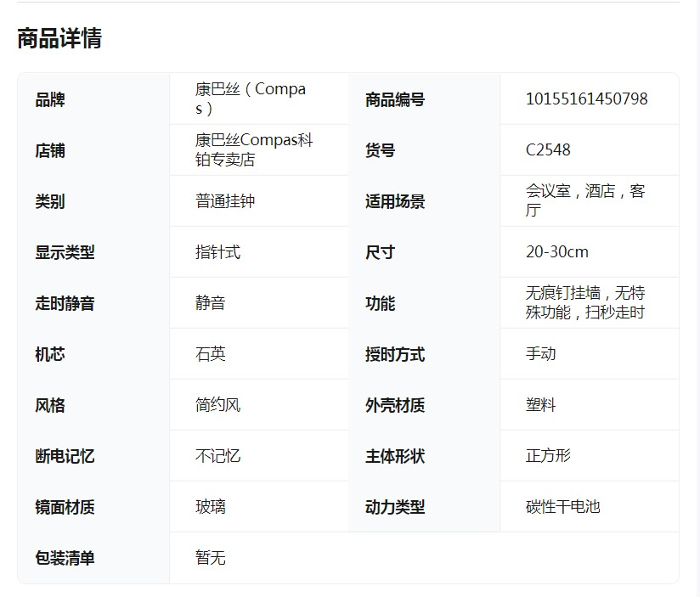Open the 康巴丝Compas科铂专卖店 store link
Viewport: 700px width, 597px height.
(253, 149)
